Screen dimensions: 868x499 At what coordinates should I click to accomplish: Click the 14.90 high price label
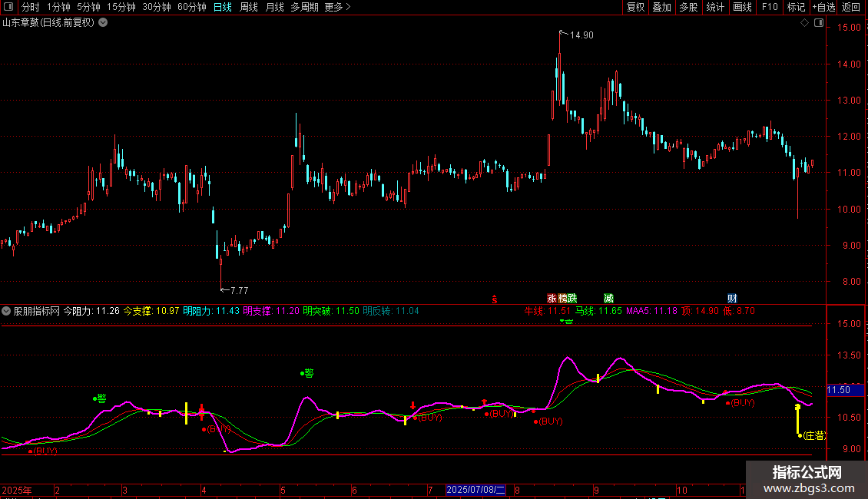(581, 35)
